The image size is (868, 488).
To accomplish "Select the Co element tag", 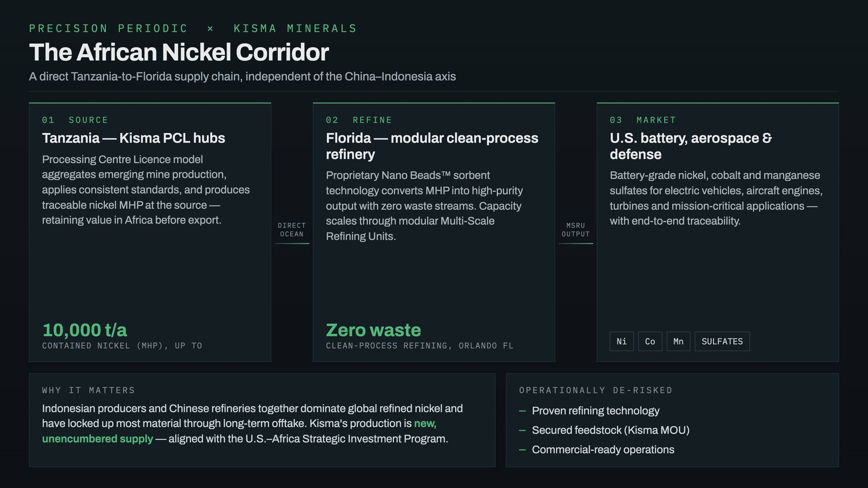I will 650,341.
